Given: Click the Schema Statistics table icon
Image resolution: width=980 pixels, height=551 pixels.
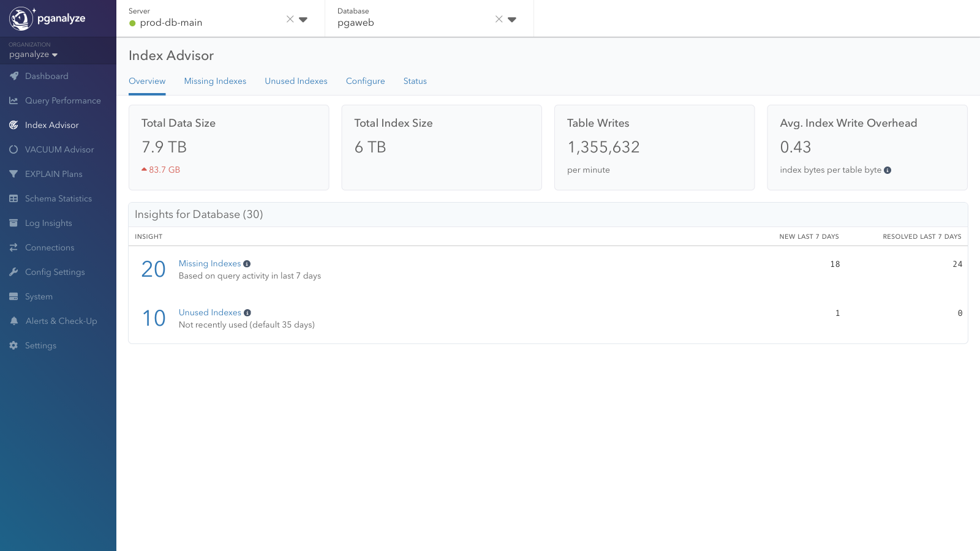Looking at the screenshot, I should [13, 198].
